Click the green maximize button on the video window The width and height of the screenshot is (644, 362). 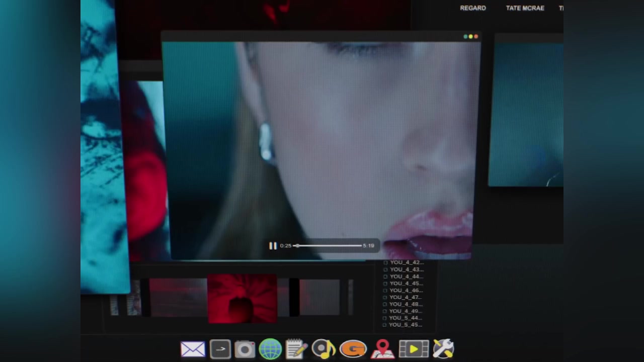click(x=465, y=36)
